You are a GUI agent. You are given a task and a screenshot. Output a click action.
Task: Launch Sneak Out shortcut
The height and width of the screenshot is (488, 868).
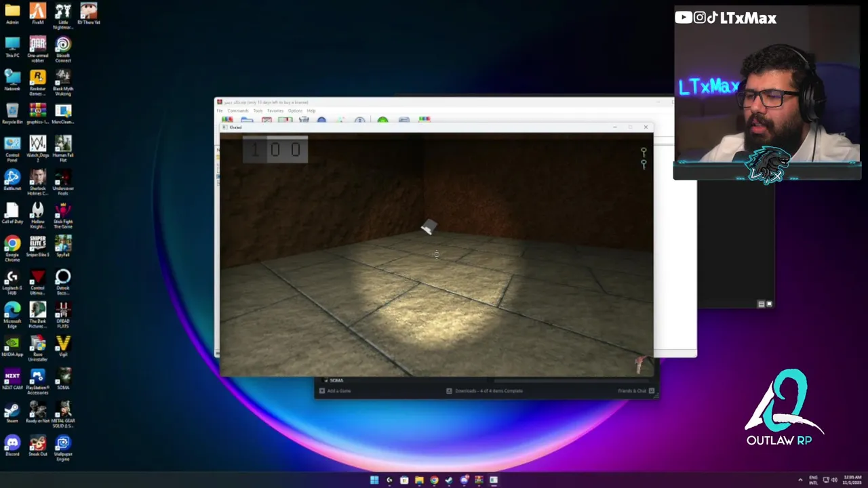pyautogui.click(x=38, y=445)
